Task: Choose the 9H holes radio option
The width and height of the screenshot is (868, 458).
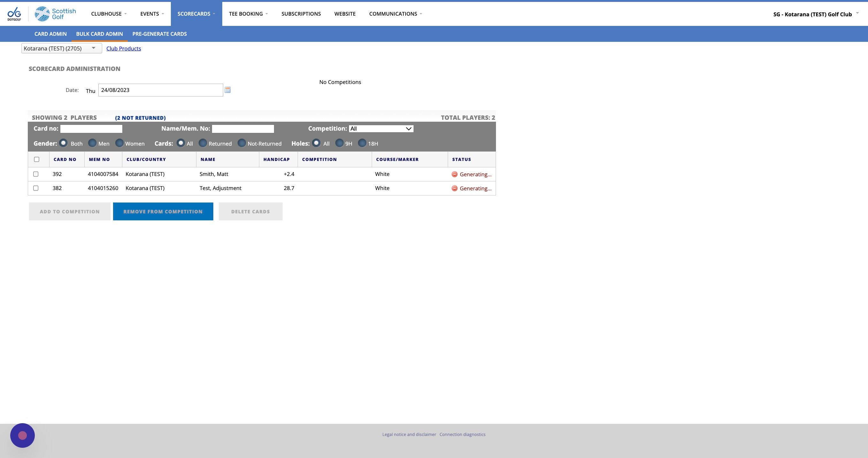Action: 339,143
